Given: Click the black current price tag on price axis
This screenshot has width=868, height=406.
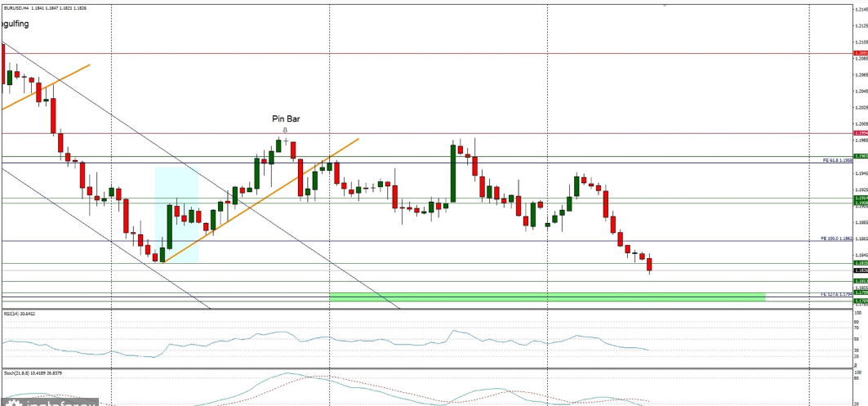Looking at the screenshot, I should pos(860,270).
